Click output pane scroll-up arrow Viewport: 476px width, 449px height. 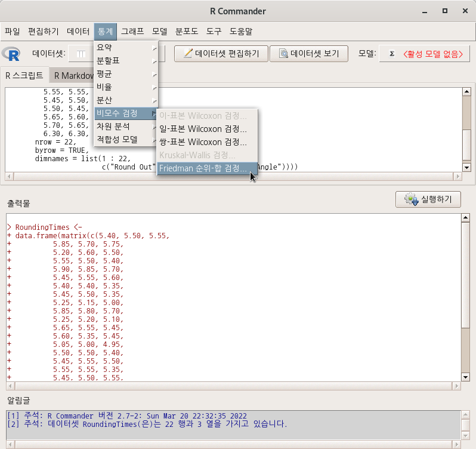click(x=465, y=217)
